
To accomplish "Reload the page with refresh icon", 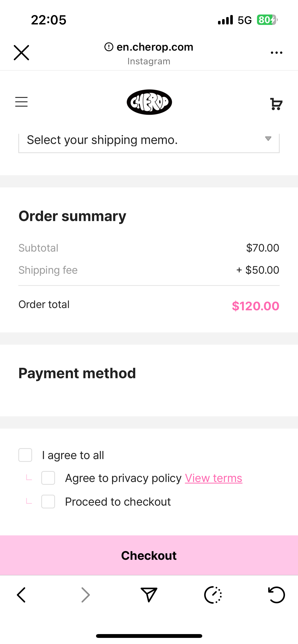I will (277, 595).
